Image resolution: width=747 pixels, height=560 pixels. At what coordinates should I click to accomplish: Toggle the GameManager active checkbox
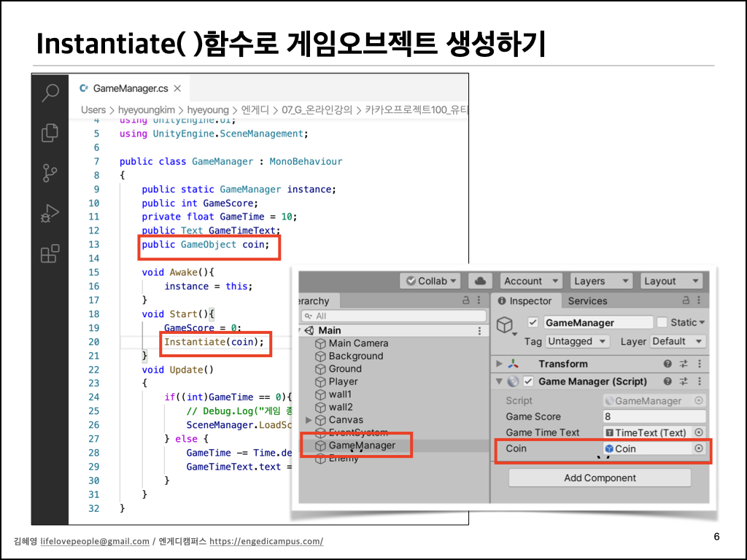pos(533,322)
